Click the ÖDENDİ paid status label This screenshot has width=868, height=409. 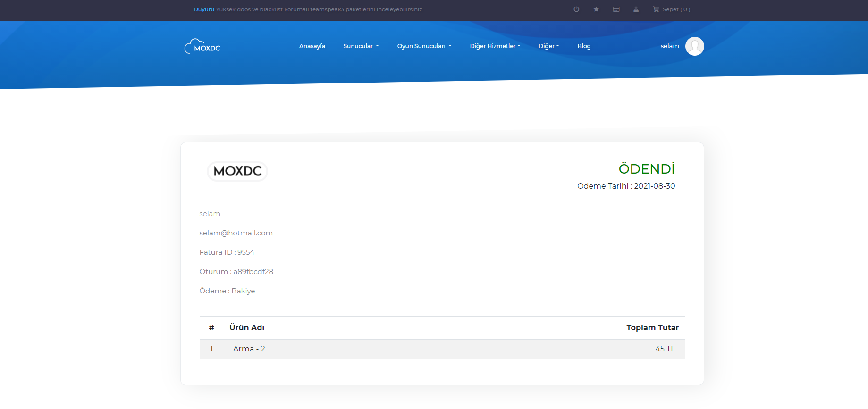pos(646,169)
